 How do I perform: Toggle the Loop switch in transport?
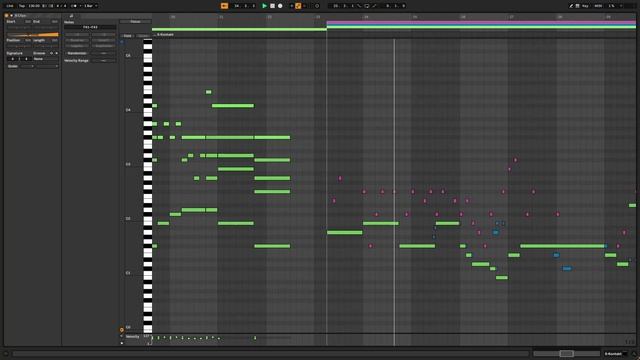click(x=367, y=6)
